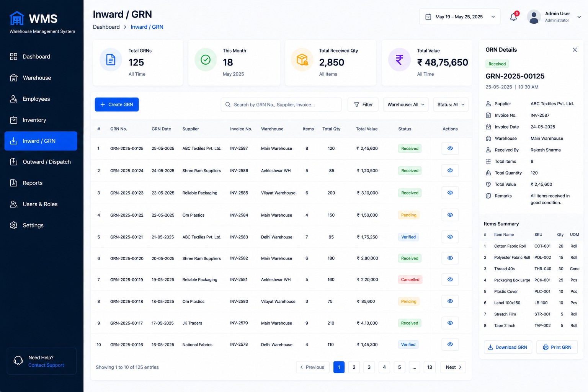This screenshot has width=588, height=392.
Task: Click Print GRN button
Action: [557, 347]
